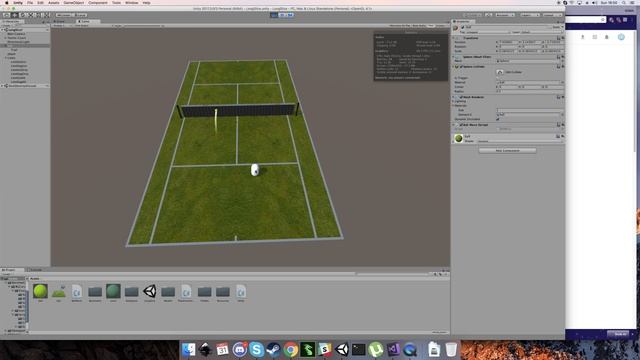Click the Play button in Unity toolbar
Image resolution: width=640 pixels, height=360 pixels.
click(x=274, y=15)
